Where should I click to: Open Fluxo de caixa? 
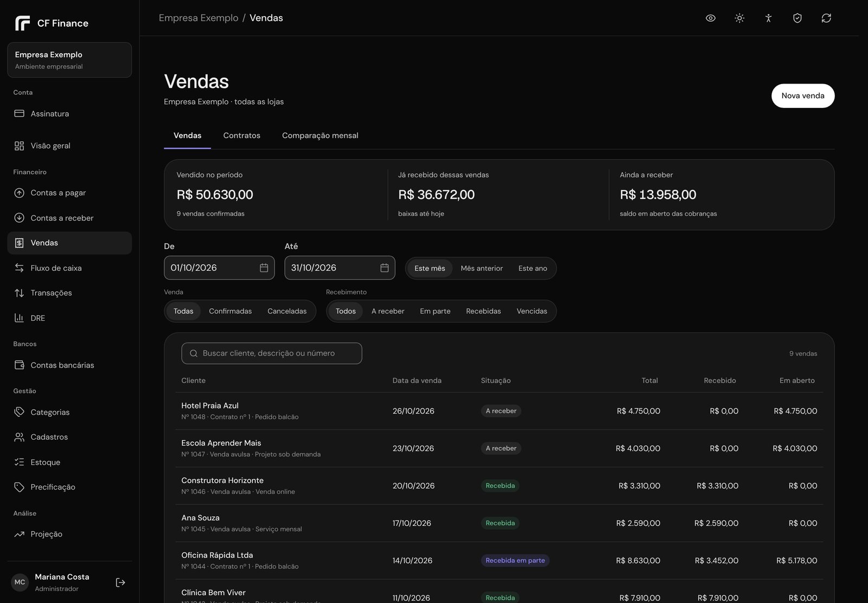pyautogui.click(x=69, y=268)
